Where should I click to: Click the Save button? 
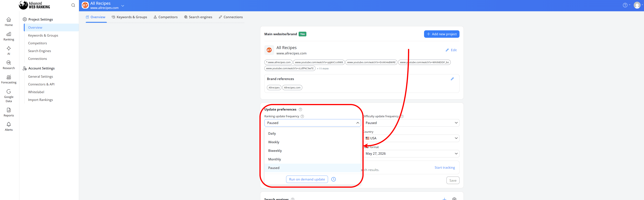[453, 180]
